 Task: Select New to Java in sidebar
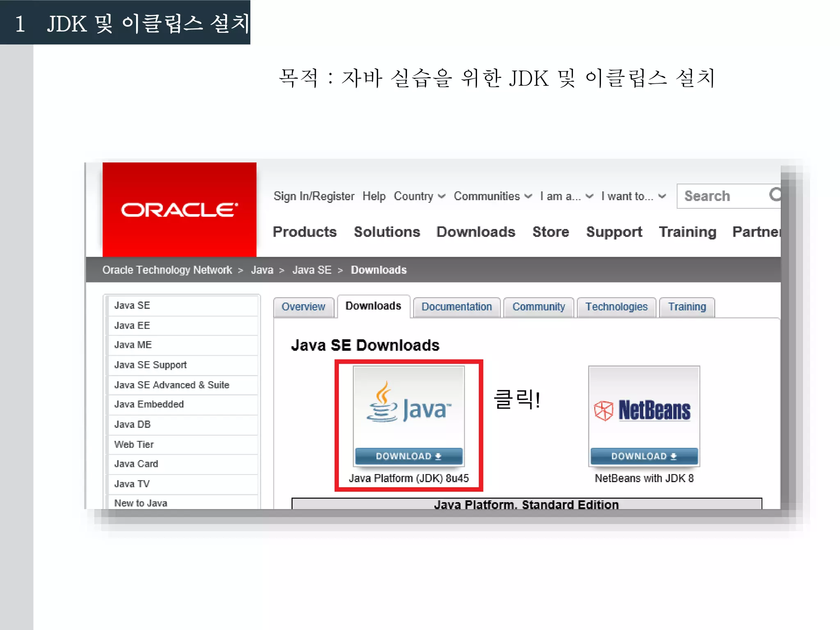click(183, 502)
